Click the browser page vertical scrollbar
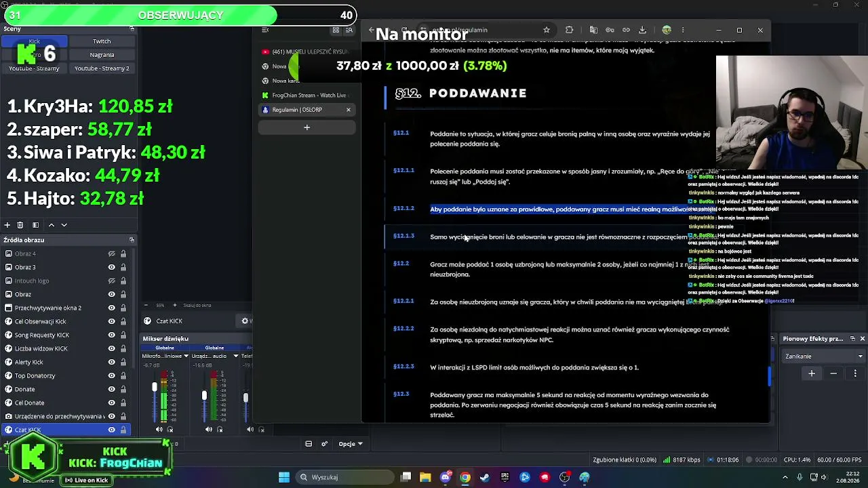This screenshot has height=488, width=868. click(769, 377)
